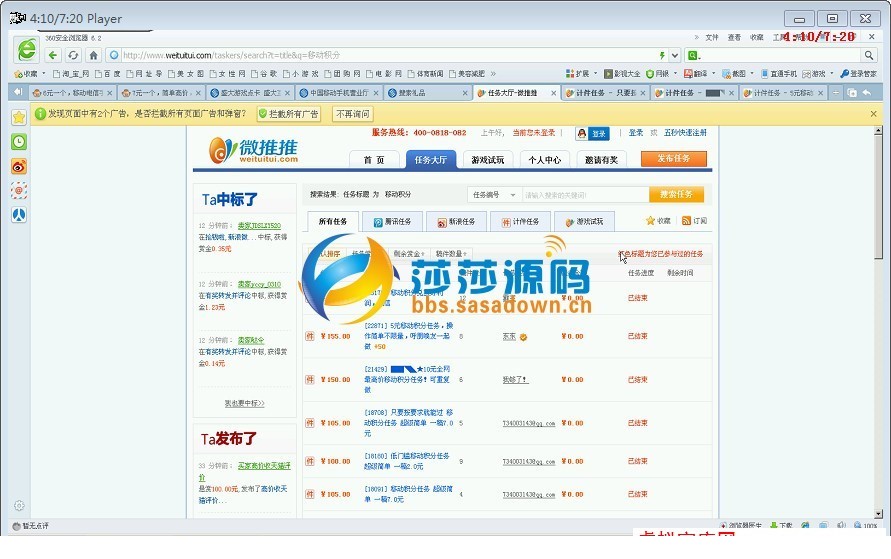Switch to browser tab 中国移动手机营业厅
Viewport: 891px width, 559px height.
click(x=339, y=93)
